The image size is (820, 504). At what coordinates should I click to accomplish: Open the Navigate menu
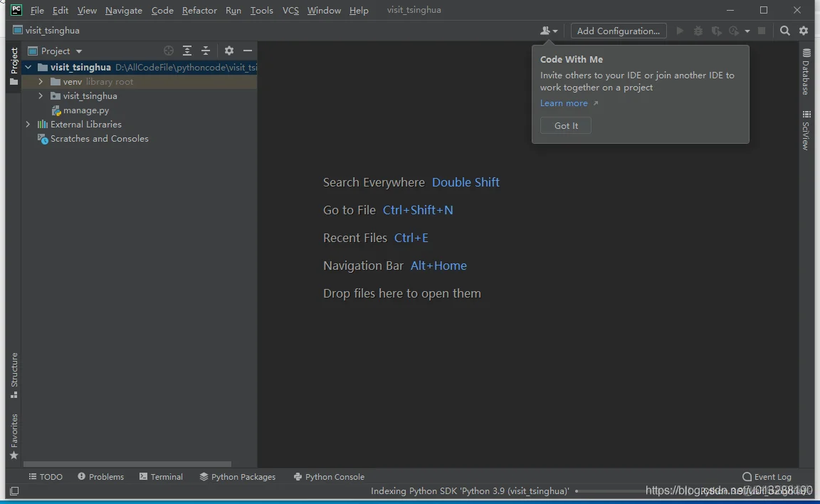click(123, 10)
